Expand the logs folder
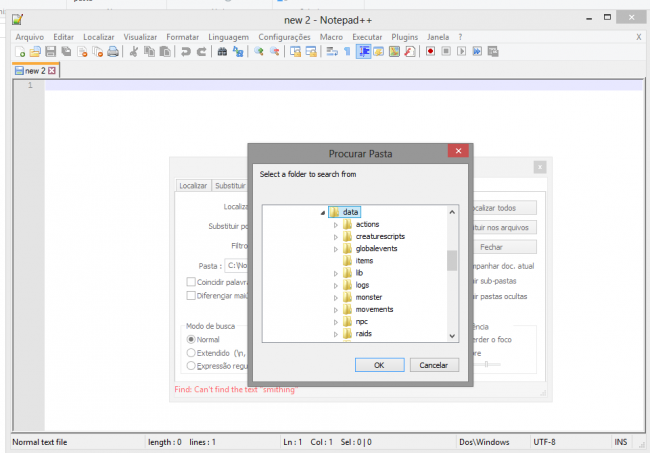 pyautogui.click(x=336, y=286)
